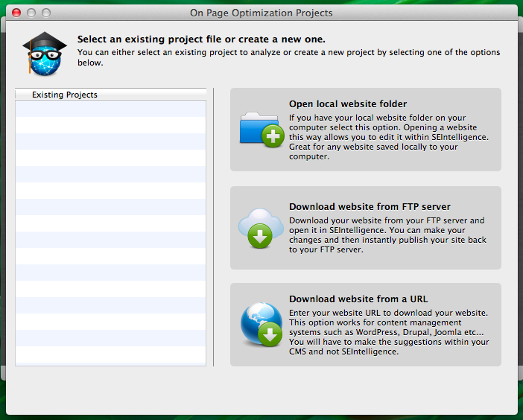Click the 'Select an existing project file' heading
This screenshot has height=420, width=523.
pyautogui.click(x=201, y=39)
